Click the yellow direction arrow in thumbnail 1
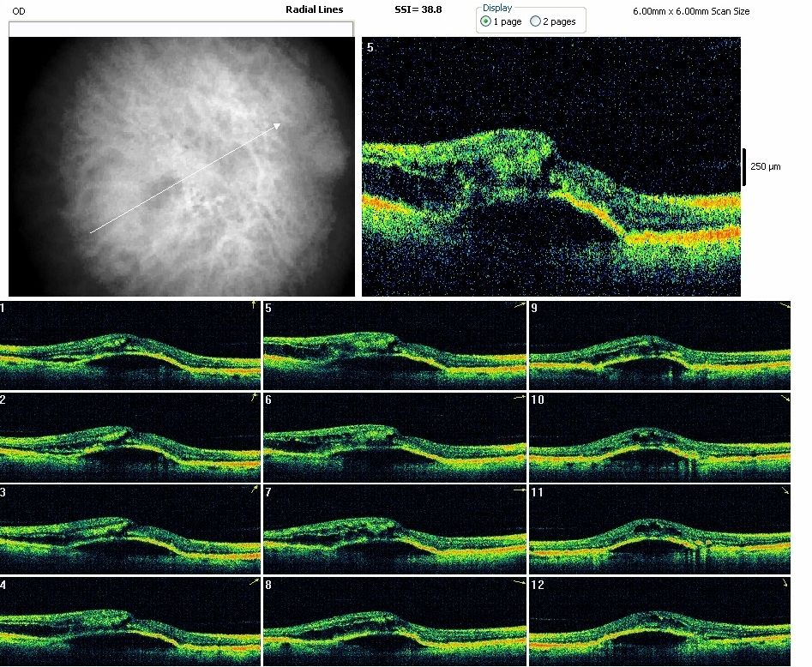 (x=253, y=305)
